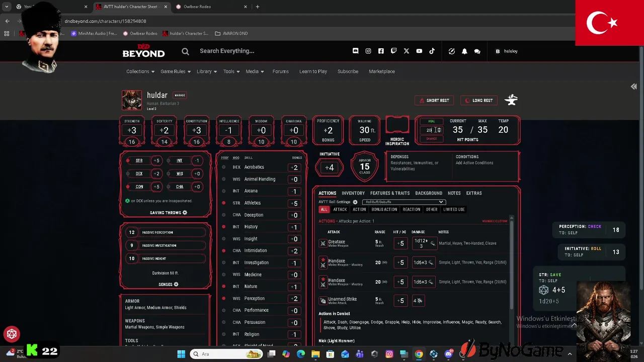Open the YouTube icon in the header

pyautogui.click(x=419, y=51)
